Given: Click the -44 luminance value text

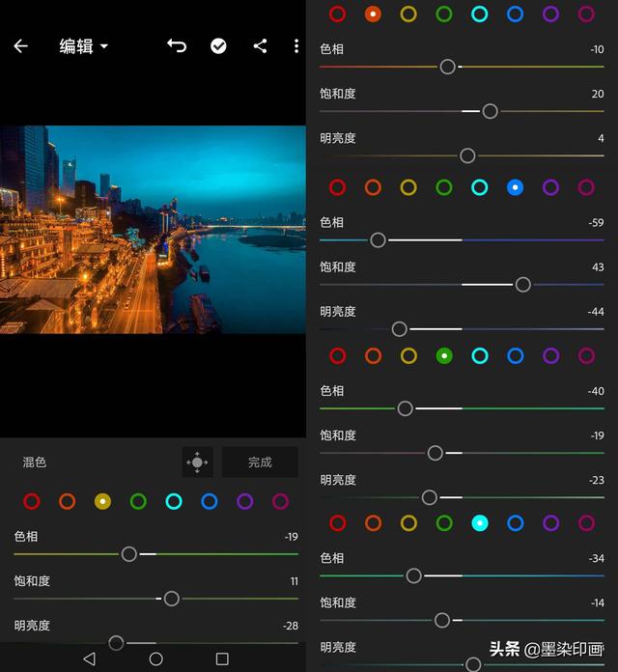Looking at the screenshot, I should tap(596, 312).
